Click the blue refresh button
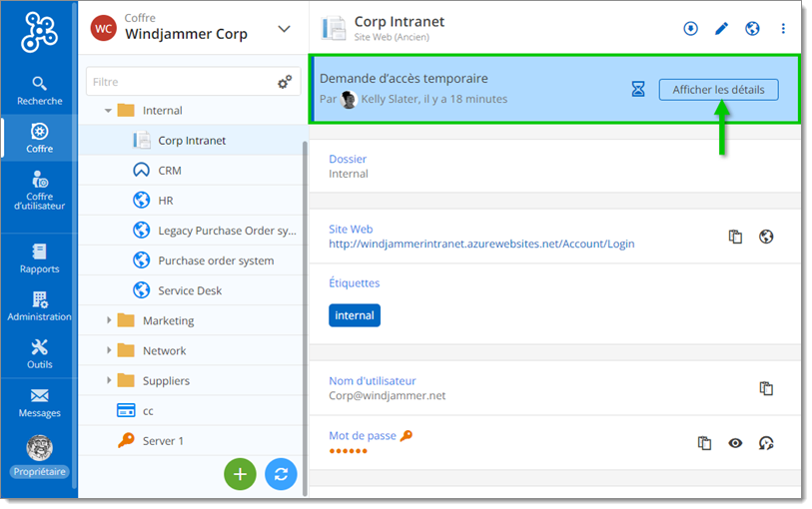The height and width of the screenshot is (509, 812). [x=281, y=474]
